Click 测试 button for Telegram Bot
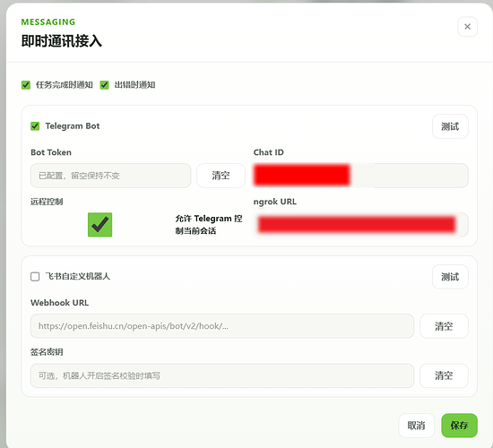Screen dimensions: 493x448 pyautogui.click(x=450, y=126)
